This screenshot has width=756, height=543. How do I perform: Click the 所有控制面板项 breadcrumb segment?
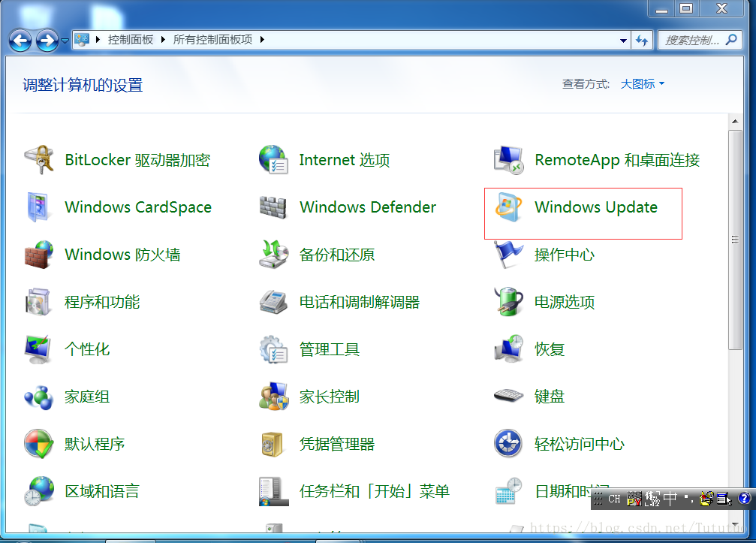212,40
